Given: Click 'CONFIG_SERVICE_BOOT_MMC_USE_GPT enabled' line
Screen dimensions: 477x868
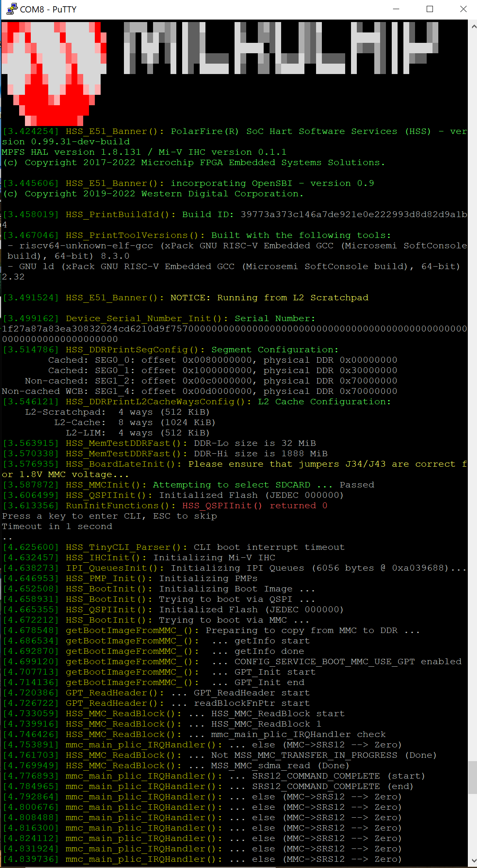Looking at the screenshot, I should point(336,661).
